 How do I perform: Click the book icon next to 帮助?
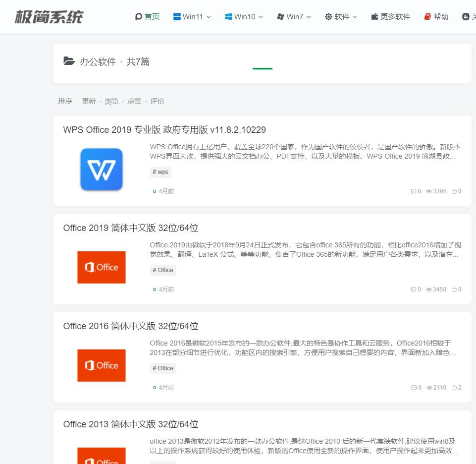click(426, 16)
